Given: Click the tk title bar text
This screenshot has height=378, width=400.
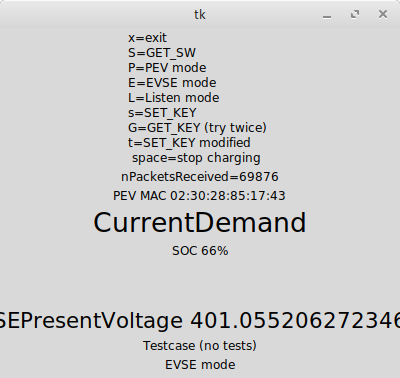Looking at the screenshot, I should coord(200,15).
